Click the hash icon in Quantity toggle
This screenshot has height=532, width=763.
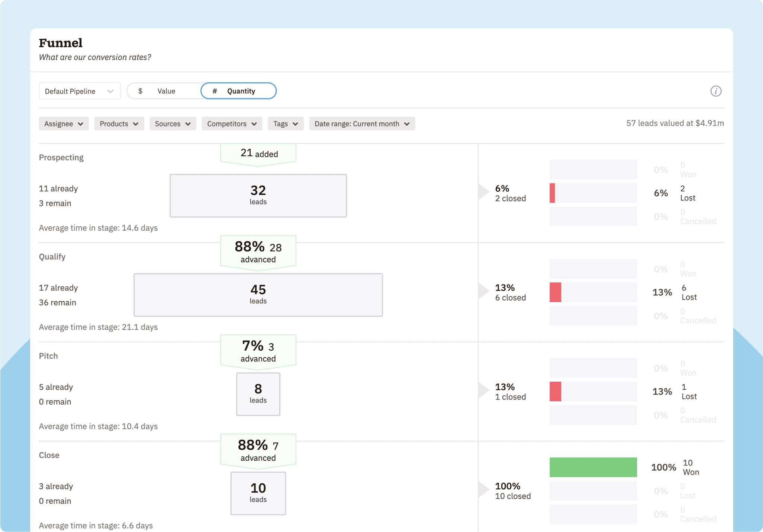tap(215, 90)
